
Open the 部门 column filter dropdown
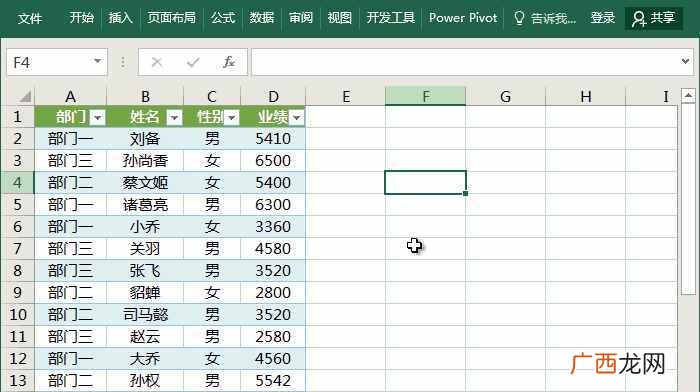coord(97,118)
